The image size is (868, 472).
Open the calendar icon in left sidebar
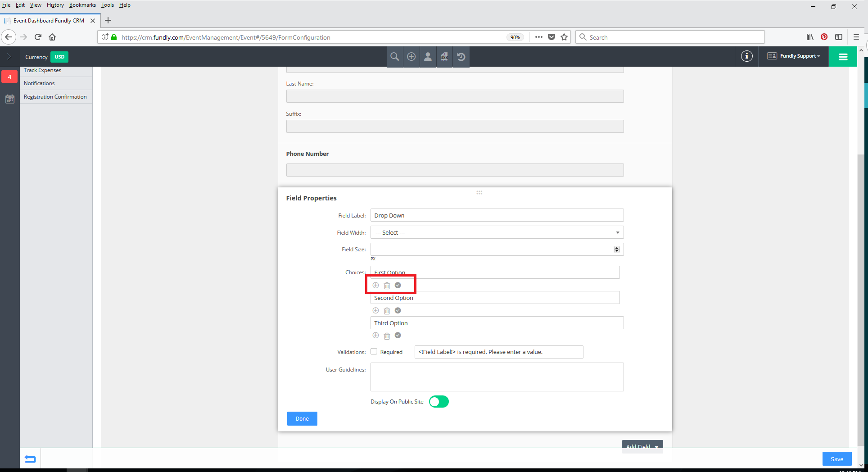tap(10, 99)
